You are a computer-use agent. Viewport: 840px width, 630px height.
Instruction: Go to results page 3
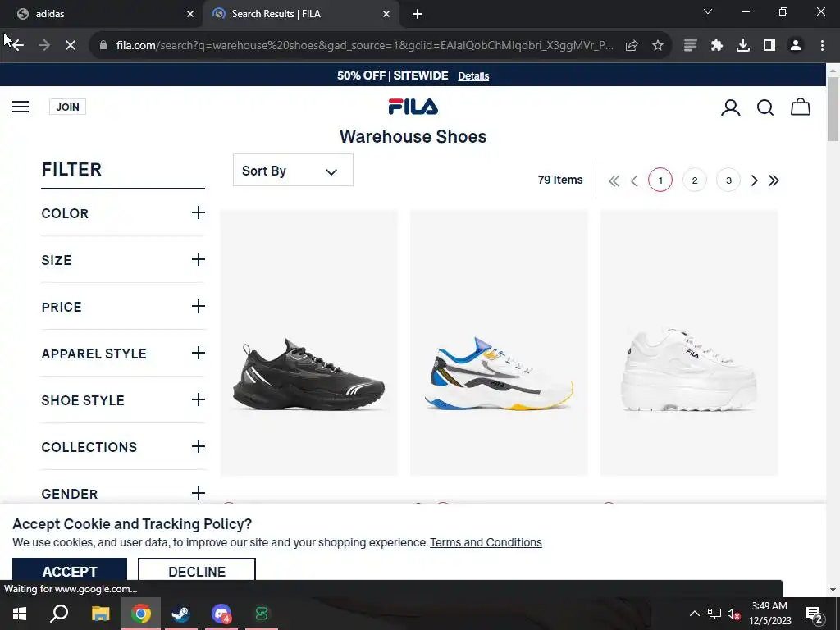pos(728,180)
